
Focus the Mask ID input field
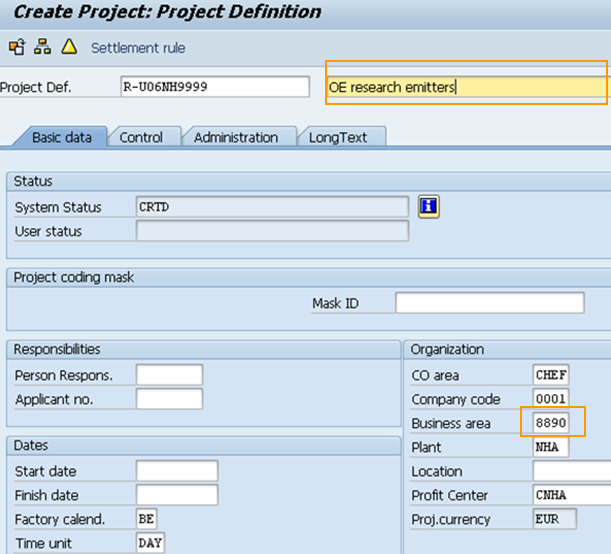coord(489,303)
